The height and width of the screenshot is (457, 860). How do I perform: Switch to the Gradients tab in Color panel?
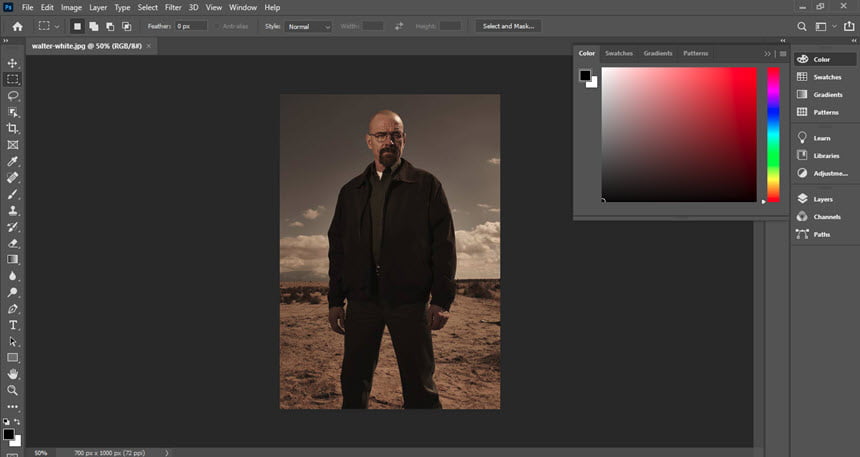point(658,53)
